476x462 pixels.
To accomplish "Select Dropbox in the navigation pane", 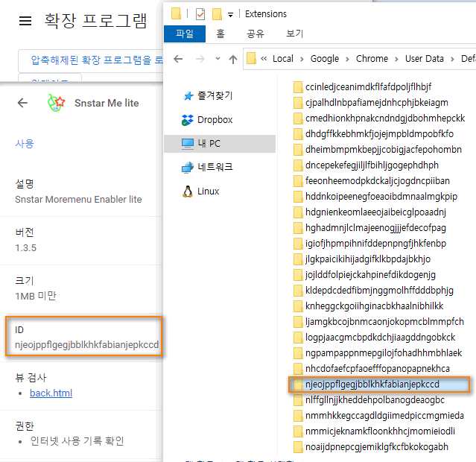I will (207, 120).
